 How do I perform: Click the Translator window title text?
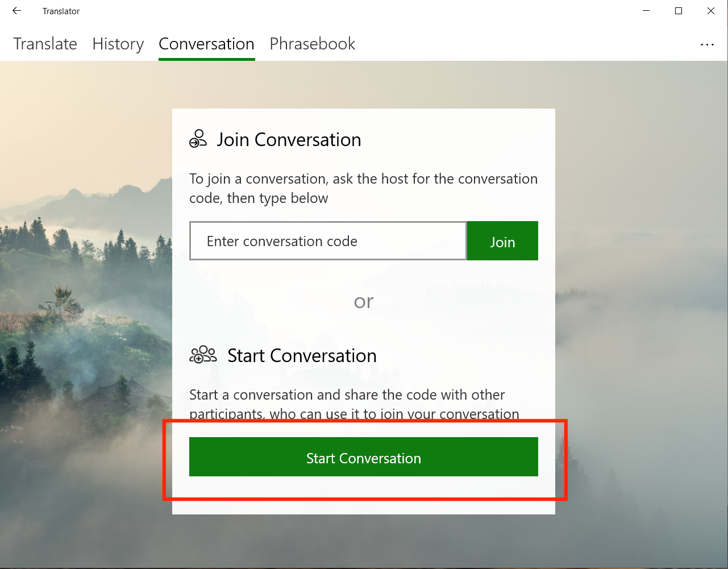(x=61, y=11)
